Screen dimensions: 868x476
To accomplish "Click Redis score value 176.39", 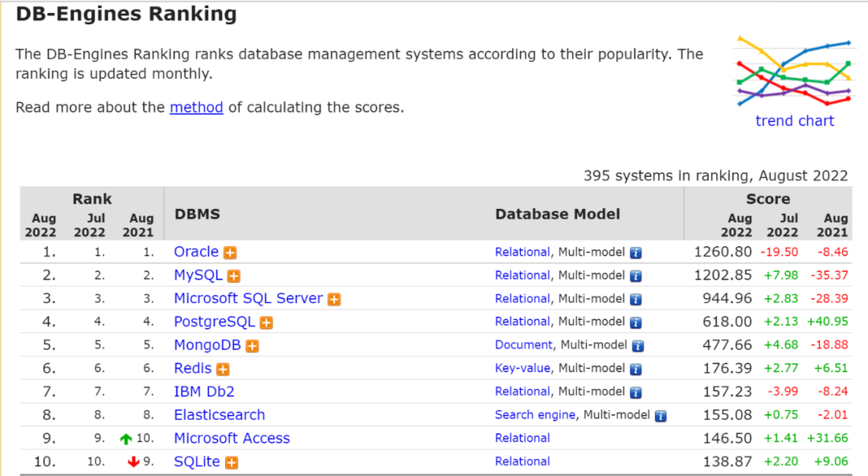I will coord(727,368).
